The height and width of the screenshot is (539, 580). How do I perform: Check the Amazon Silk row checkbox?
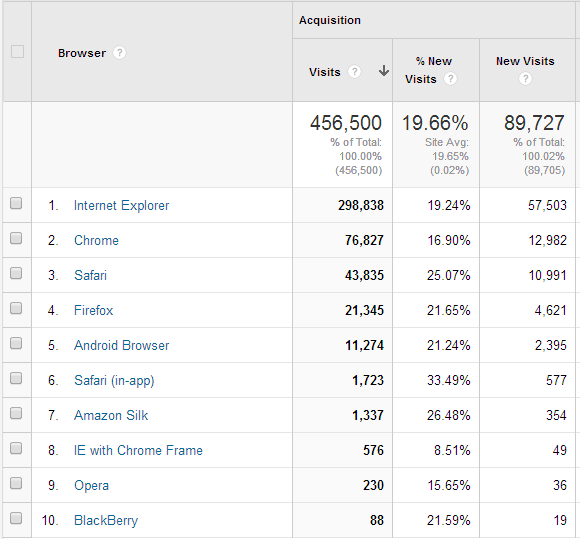[16, 413]
